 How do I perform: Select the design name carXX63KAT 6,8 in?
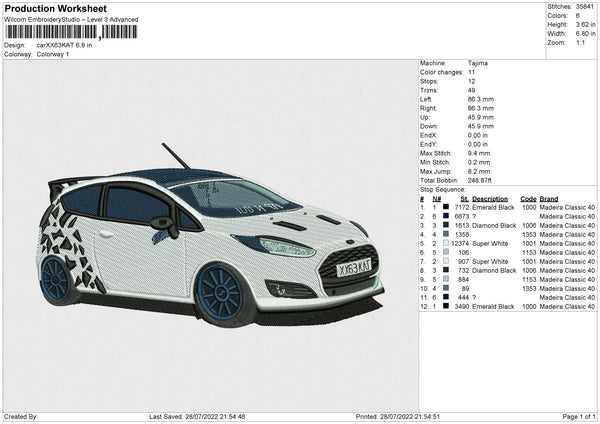64,45
